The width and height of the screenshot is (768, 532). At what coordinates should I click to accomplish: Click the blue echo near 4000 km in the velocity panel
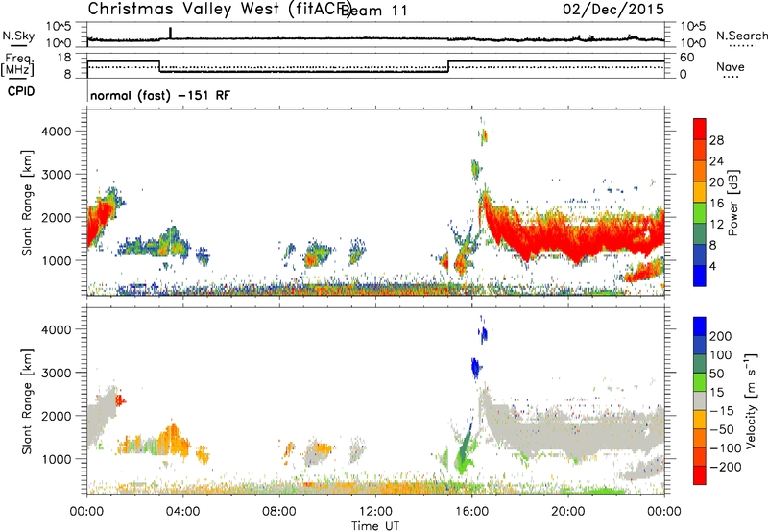point(484,333)
